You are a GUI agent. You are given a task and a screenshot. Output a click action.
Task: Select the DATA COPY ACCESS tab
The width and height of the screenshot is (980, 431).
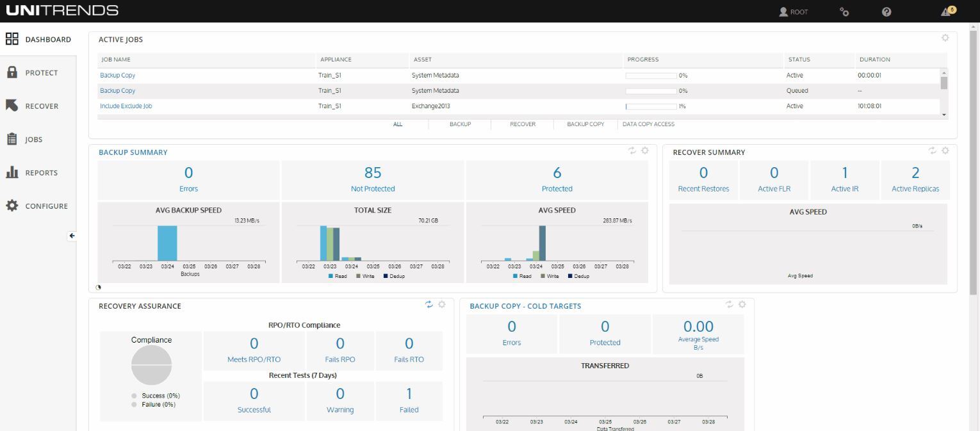click(x=648, y=124)
